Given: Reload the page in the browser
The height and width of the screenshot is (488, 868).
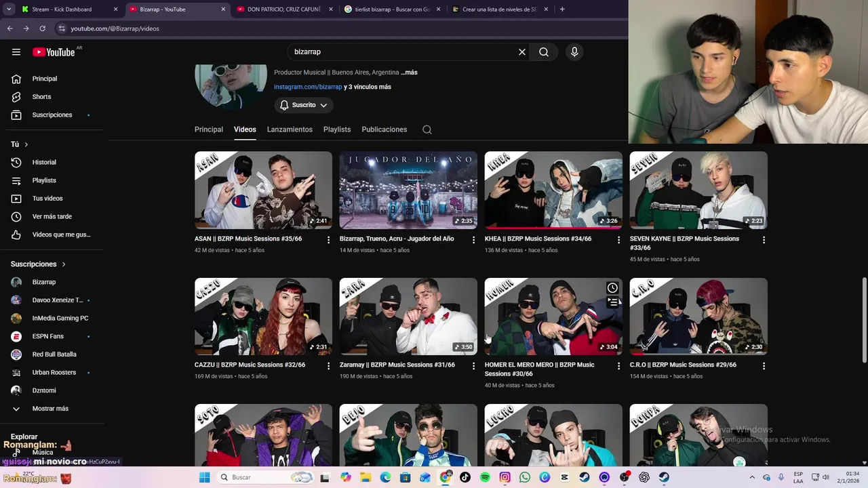Looking at the screenshot, I should pos(42,28).
